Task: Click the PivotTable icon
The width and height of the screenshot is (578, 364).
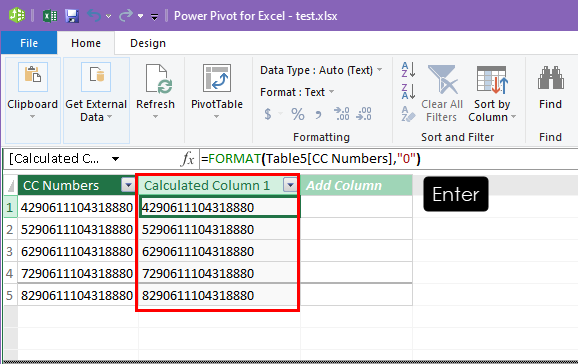Action: tap(217, 78)
